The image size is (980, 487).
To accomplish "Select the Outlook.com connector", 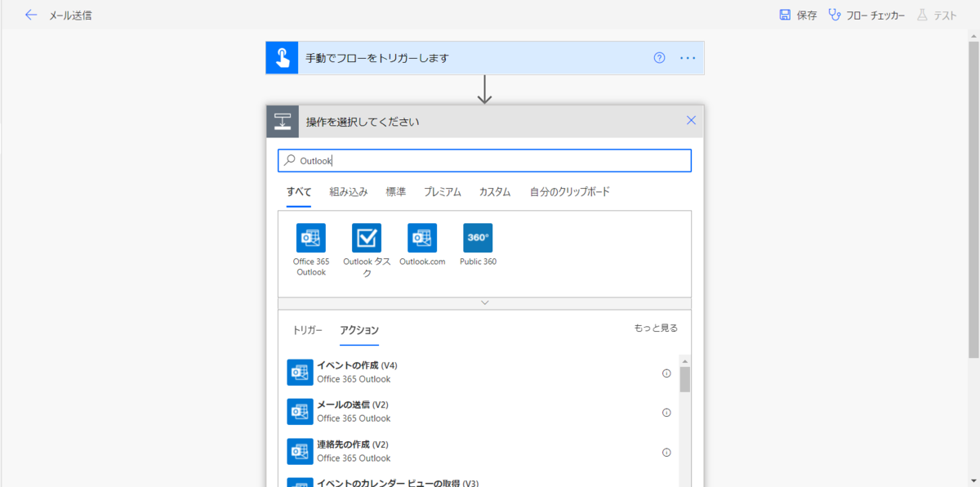I will pos(422,245).
